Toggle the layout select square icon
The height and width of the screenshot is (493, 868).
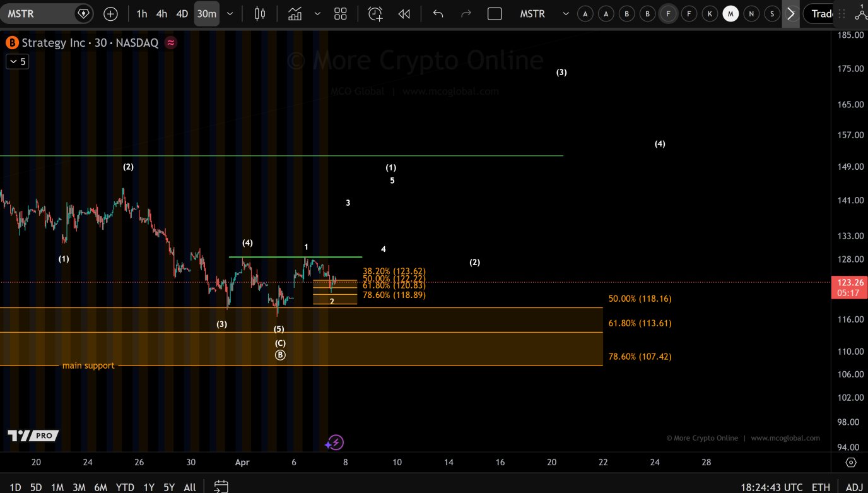[495, 14]
